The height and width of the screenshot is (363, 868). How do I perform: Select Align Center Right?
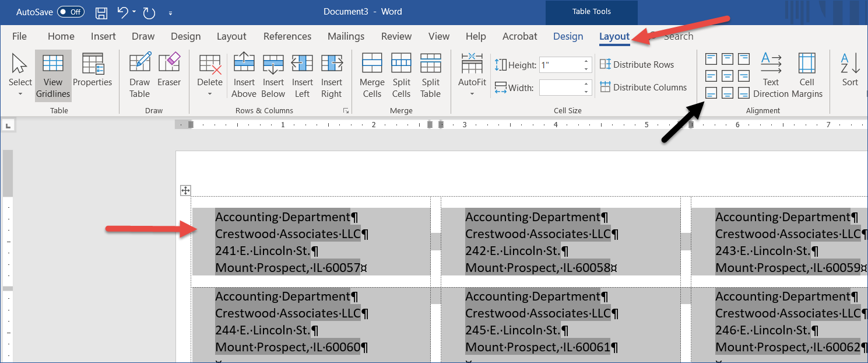(x=744, y=76)
